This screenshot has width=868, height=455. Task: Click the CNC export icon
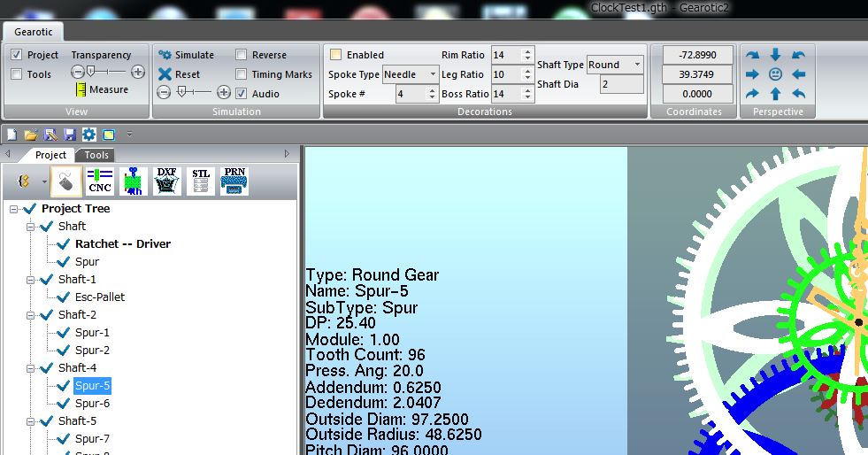[100, 181]
